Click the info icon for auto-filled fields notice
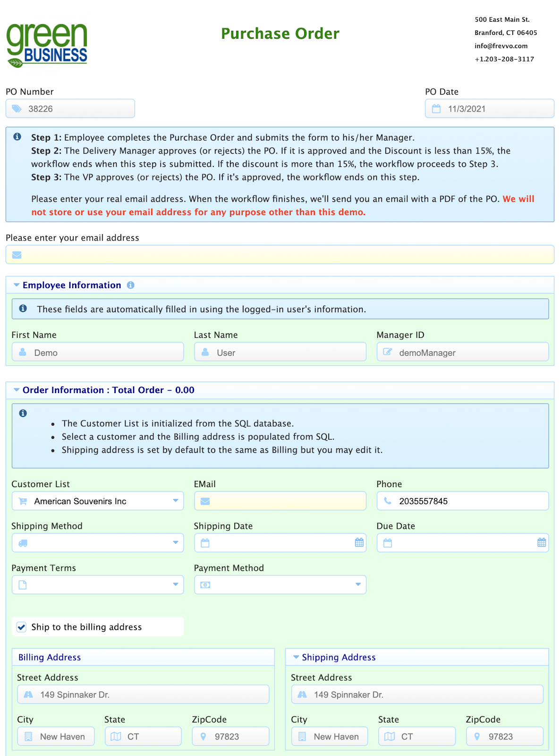The height and width of the screenshot is (756, 560). coord(23,308)
